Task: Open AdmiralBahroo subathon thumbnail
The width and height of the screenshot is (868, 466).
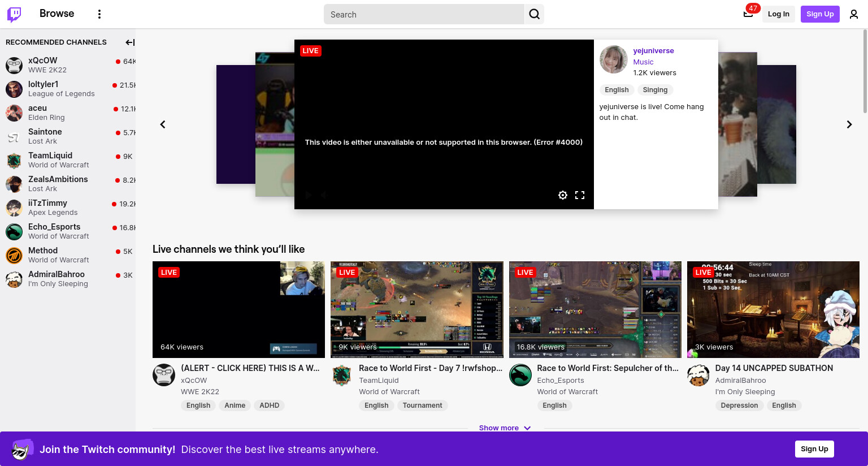Action: pos(773,309)
